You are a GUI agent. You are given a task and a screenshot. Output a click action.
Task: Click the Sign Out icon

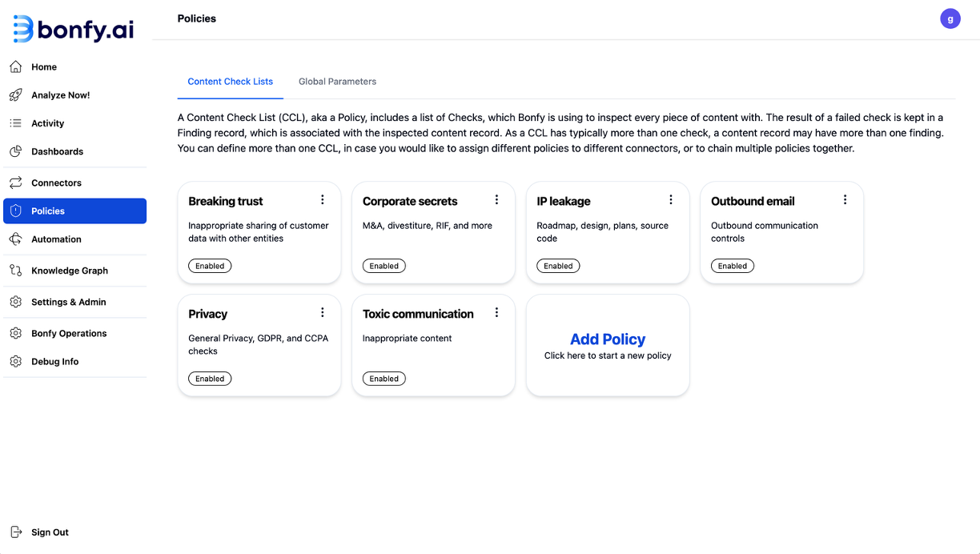(16, 532)
